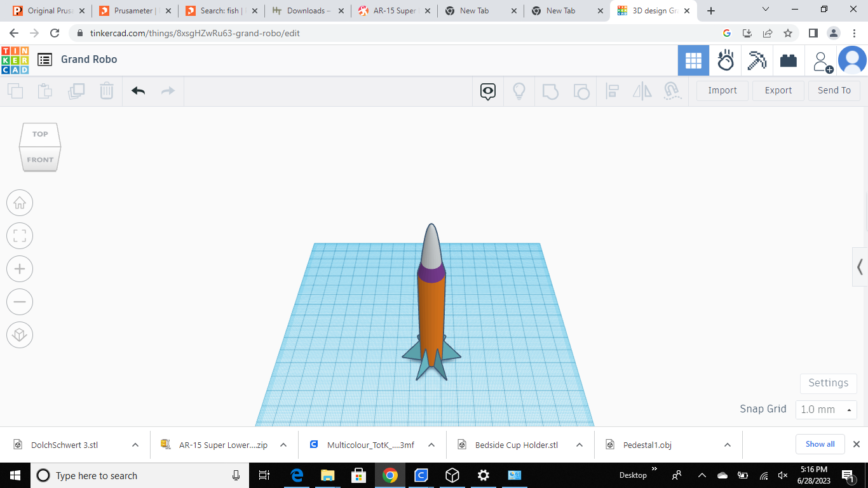Click the Import button

tap(722, 90)
